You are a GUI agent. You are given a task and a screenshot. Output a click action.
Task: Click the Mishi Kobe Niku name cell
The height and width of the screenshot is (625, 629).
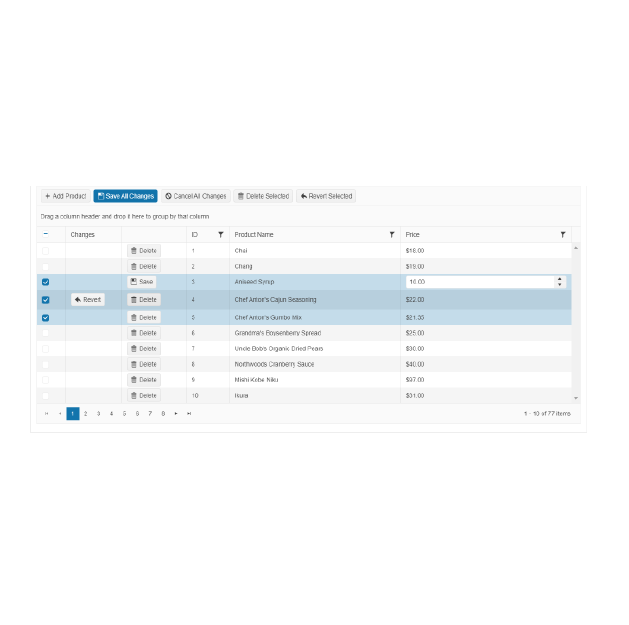[x=315, y=379]
